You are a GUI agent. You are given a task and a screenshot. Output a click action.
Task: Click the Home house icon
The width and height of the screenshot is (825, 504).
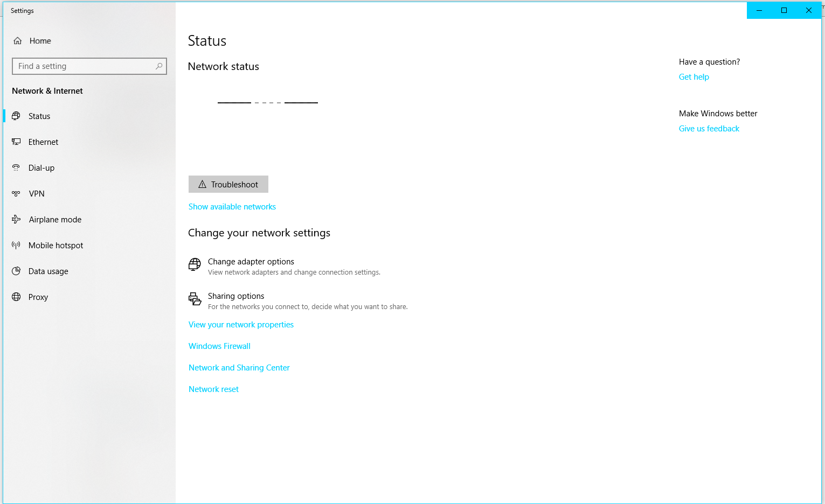pyautogui.click(x=18, y=41)
